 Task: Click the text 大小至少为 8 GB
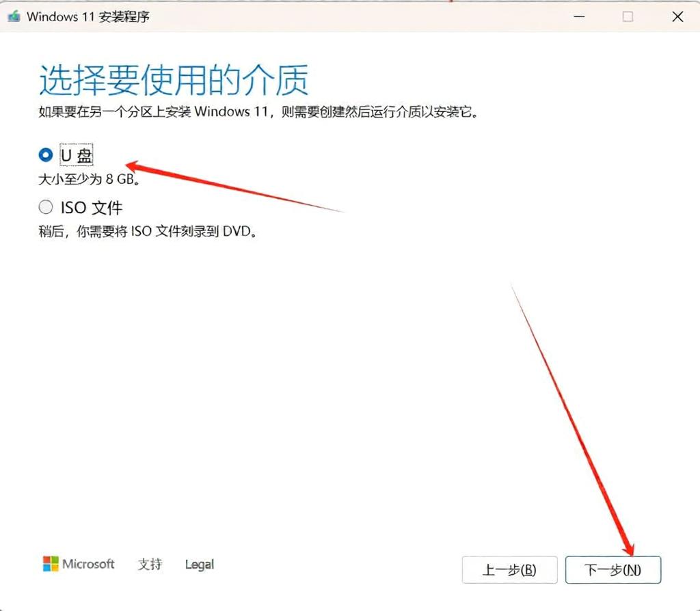point(90,180)
